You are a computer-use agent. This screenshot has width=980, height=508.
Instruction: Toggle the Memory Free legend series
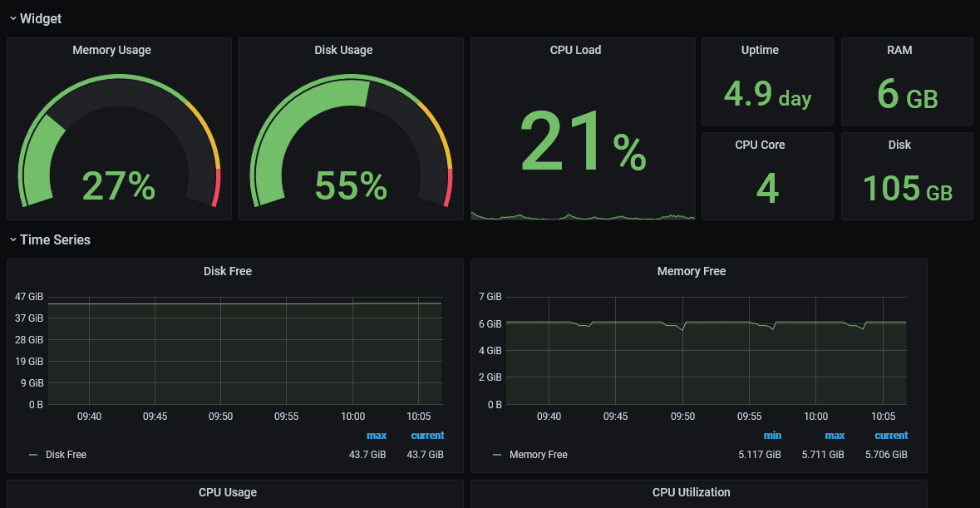click(538, 455)
